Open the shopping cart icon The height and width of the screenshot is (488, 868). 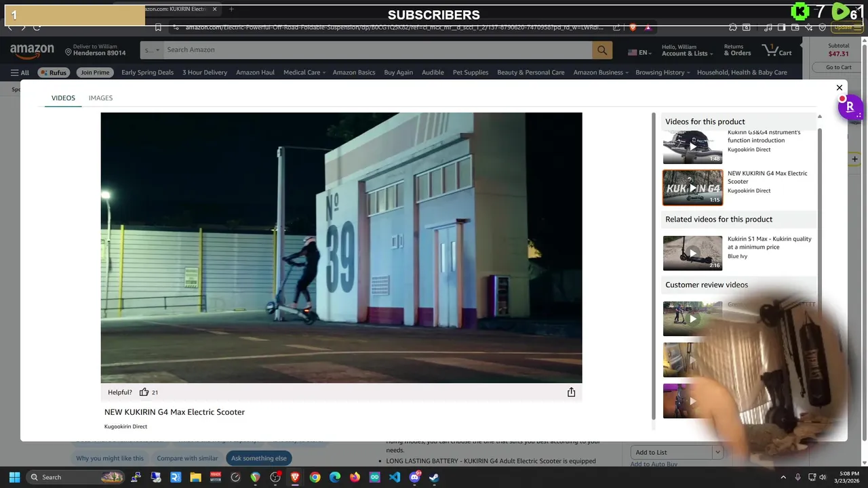tap(776, 50)
